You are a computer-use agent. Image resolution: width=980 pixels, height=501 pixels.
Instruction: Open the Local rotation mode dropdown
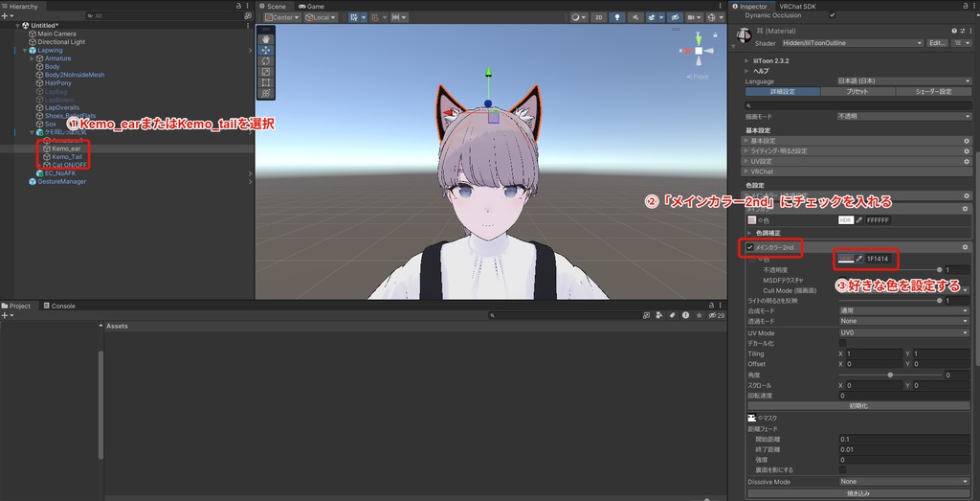tap(321, 17)
